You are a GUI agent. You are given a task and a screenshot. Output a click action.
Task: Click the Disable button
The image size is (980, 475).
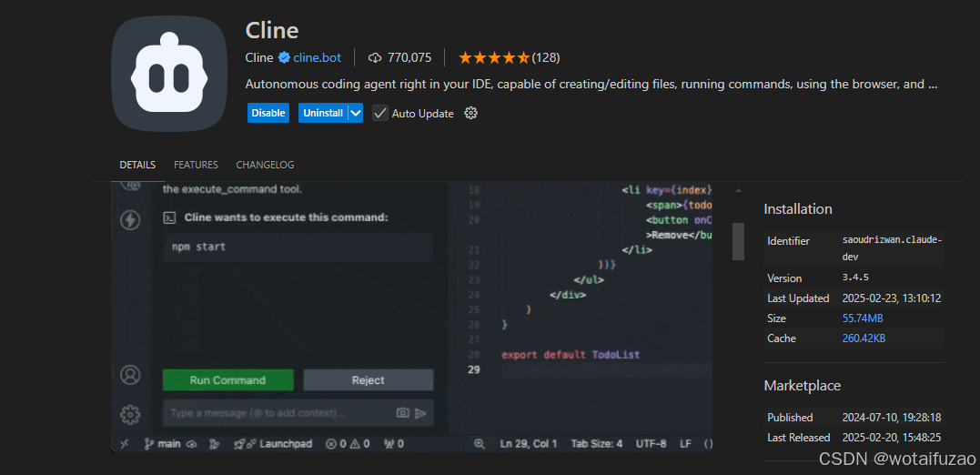coord(268,113)
